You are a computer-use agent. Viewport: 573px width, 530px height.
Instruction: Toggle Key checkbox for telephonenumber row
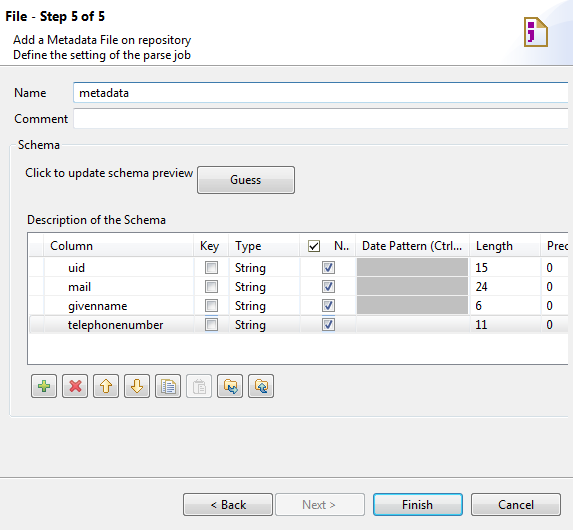pos(211,325)
